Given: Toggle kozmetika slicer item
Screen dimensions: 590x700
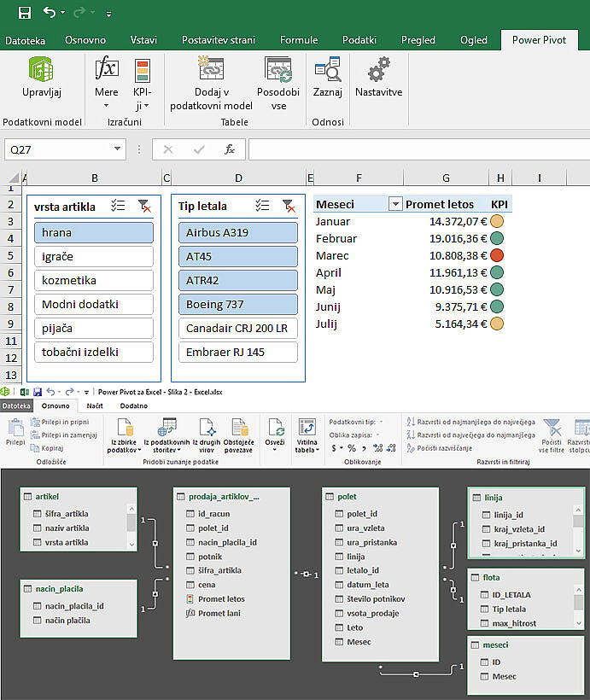Looking at the screenshot, I should [94, 280].
